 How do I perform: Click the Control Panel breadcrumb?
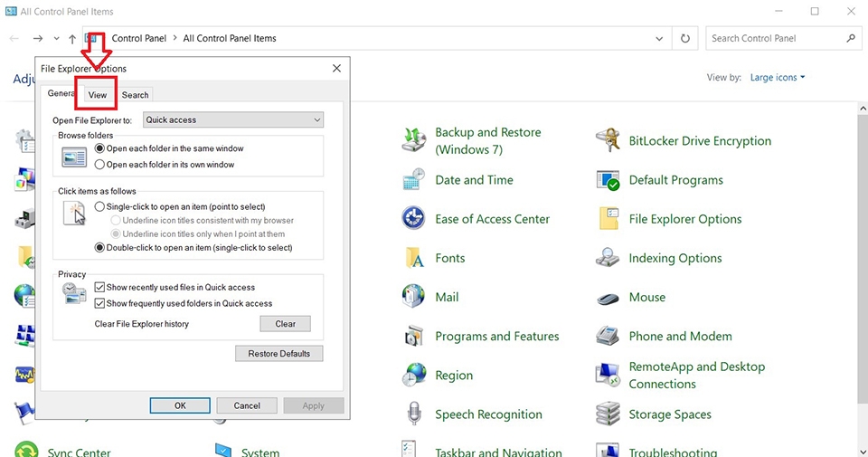pyautogui.click(x=139, y=38)
